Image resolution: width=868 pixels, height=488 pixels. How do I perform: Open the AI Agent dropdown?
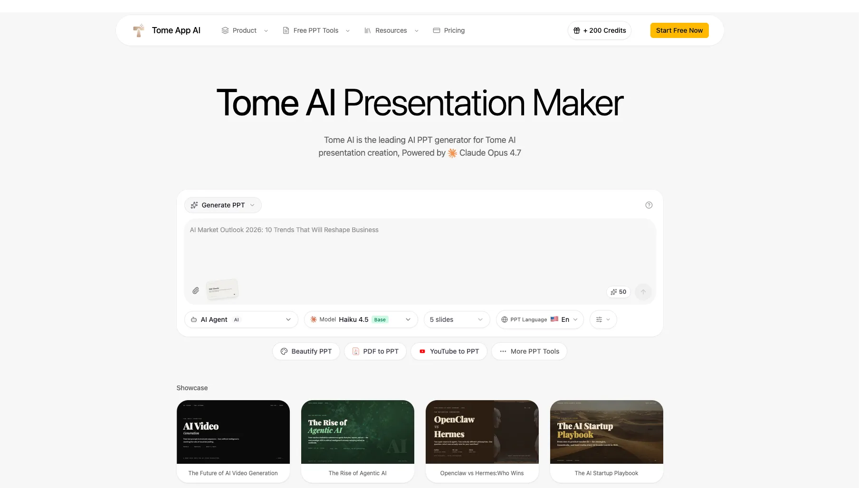point(241,319)
